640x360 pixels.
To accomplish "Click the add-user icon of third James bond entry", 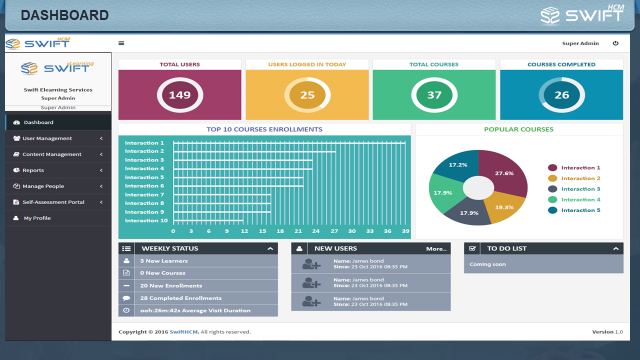I will 311,302.
